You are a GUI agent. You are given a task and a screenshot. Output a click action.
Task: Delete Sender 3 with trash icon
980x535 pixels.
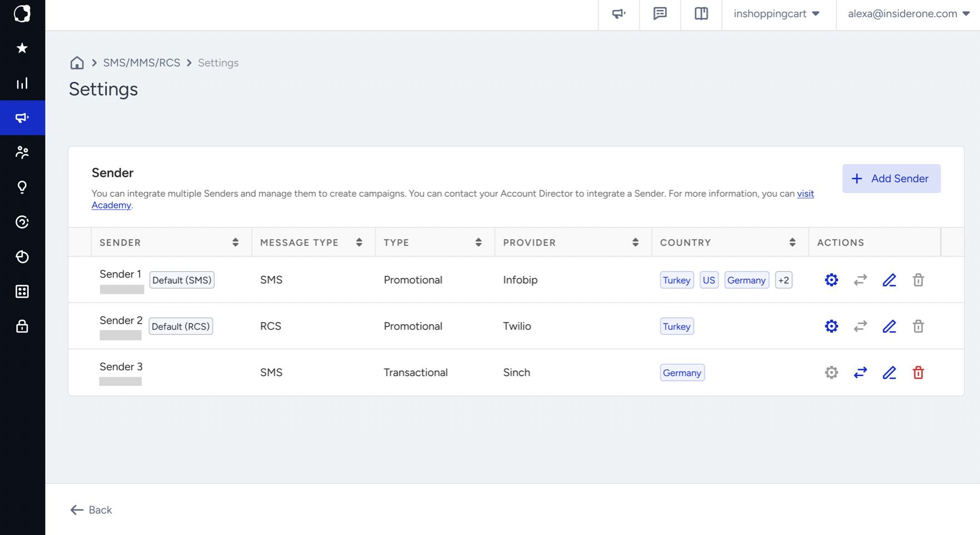click(918, 373)
